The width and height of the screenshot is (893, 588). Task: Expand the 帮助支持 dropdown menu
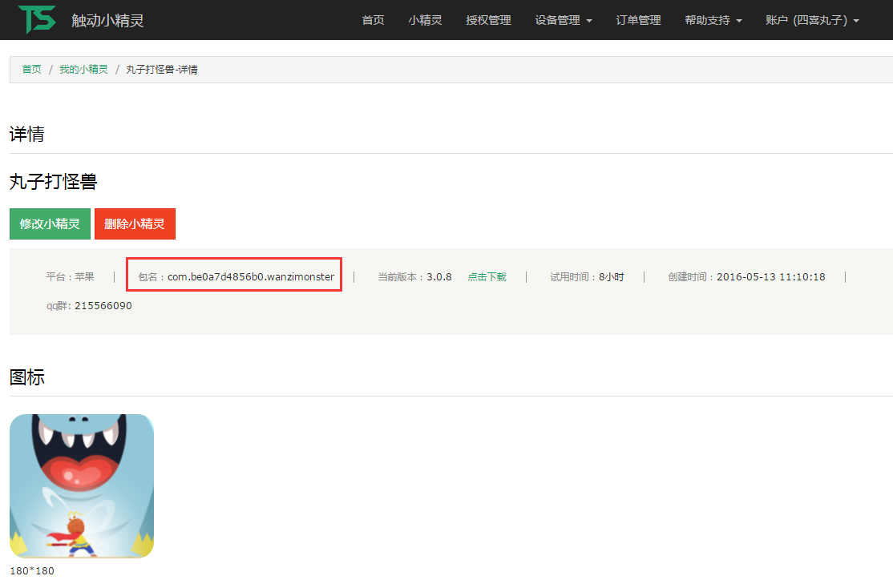point(713,21)
